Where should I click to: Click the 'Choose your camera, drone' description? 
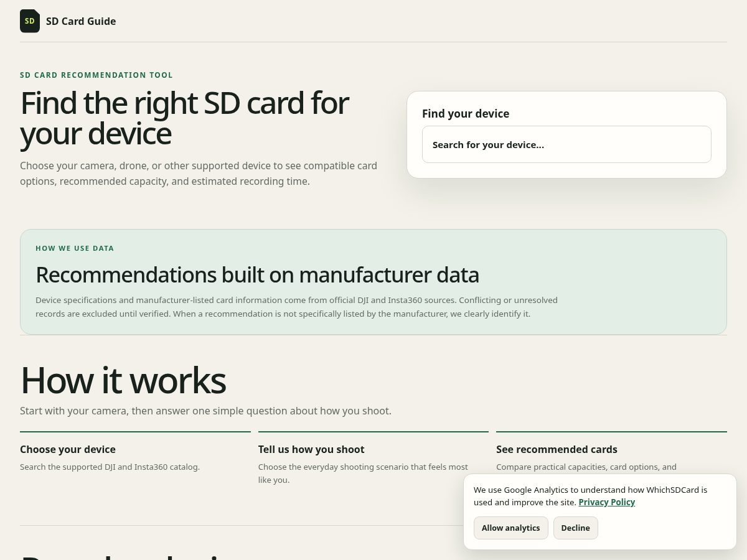click(199, 174)
